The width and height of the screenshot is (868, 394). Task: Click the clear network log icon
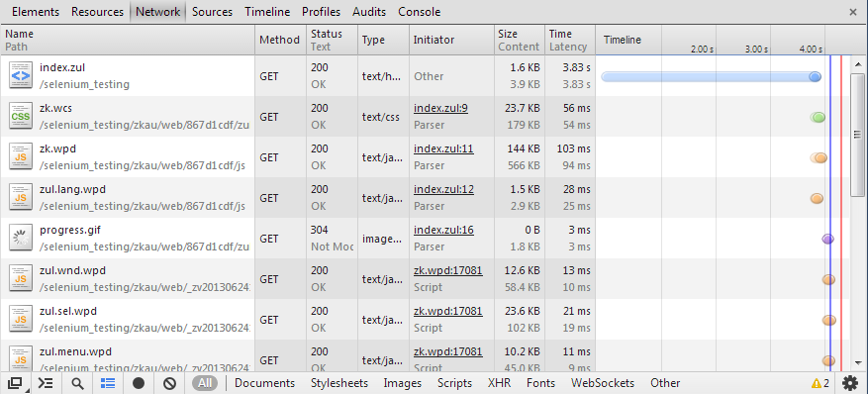click(x=170, y=383)
